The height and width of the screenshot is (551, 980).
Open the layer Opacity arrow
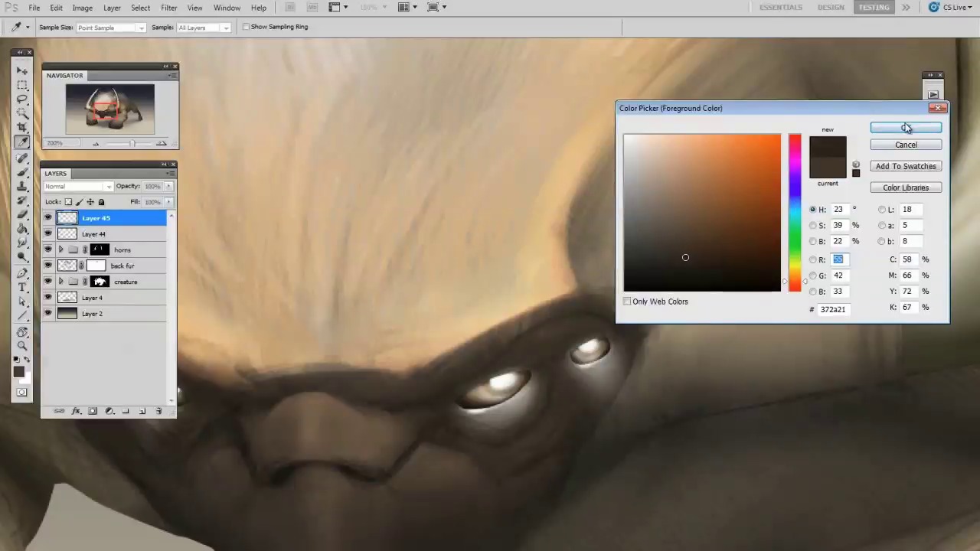click(168, 187)
